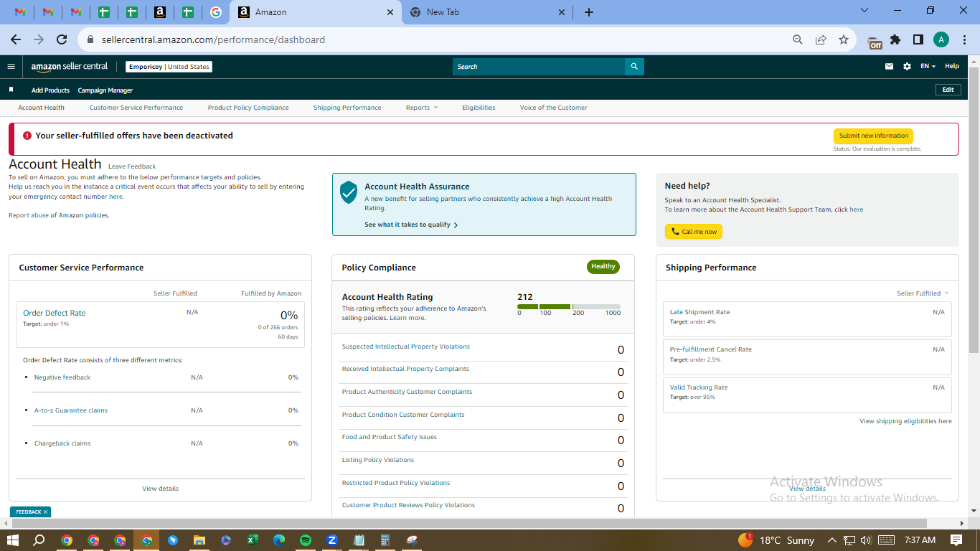The width and height of the screenshot is (980, 551).
Task: Bookmark this page with the star icon
Action: [x=844, y=40]
